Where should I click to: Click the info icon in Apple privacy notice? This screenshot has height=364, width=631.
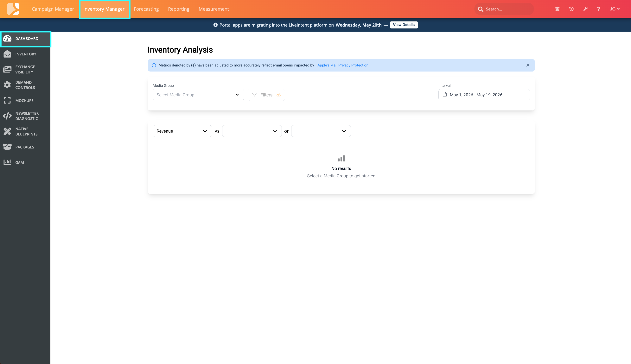[x=154, y=65]
